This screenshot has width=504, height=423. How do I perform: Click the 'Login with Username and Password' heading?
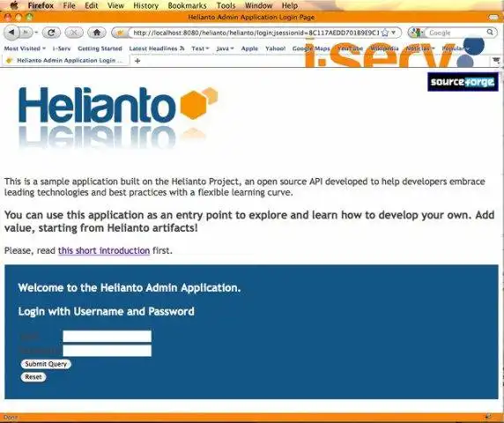point(106,311)
